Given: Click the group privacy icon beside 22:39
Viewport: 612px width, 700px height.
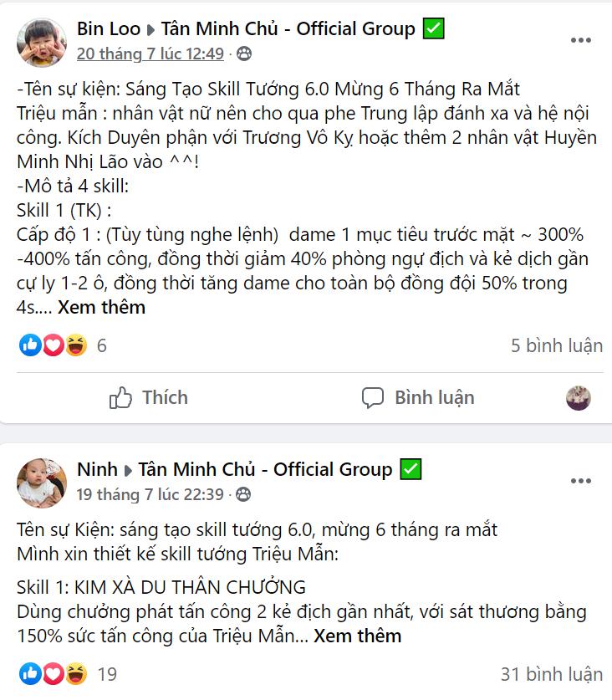Looking at the screenshot, I should (243, 494).
